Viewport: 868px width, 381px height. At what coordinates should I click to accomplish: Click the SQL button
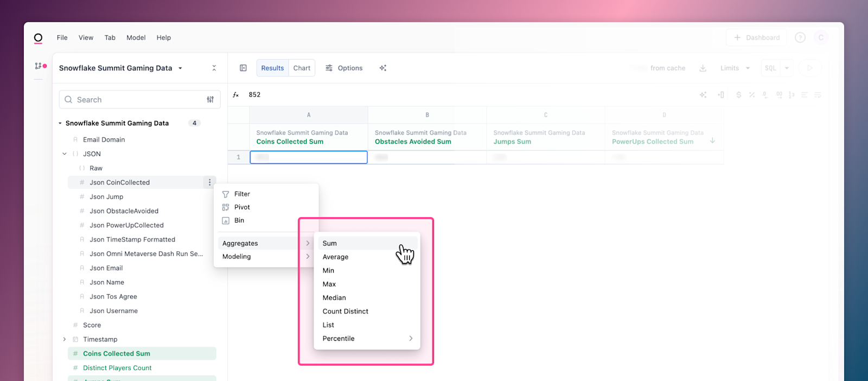click(x=770, y=68)
